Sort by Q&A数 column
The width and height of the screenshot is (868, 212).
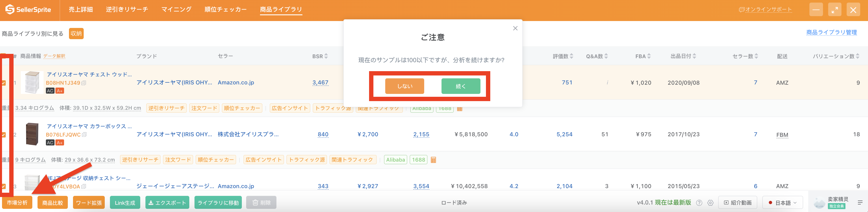pyautogui.click(x=606, y=56)
